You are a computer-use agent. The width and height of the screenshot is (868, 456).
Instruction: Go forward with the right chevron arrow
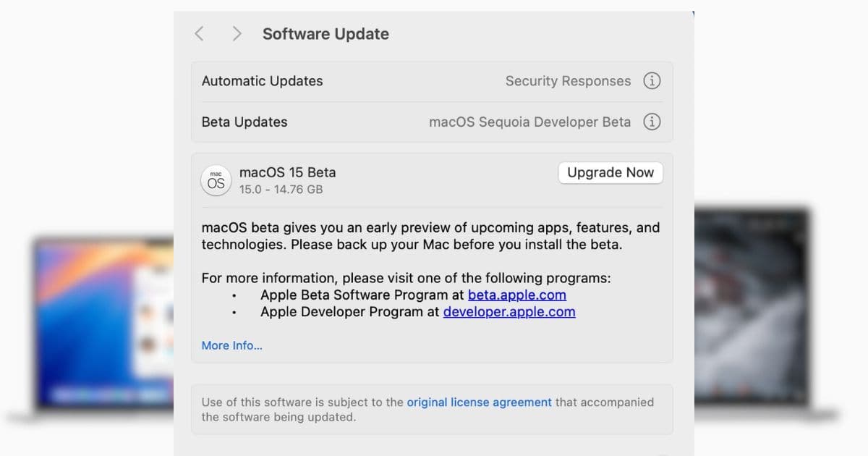pyautogui.click(x=237, y=33)
